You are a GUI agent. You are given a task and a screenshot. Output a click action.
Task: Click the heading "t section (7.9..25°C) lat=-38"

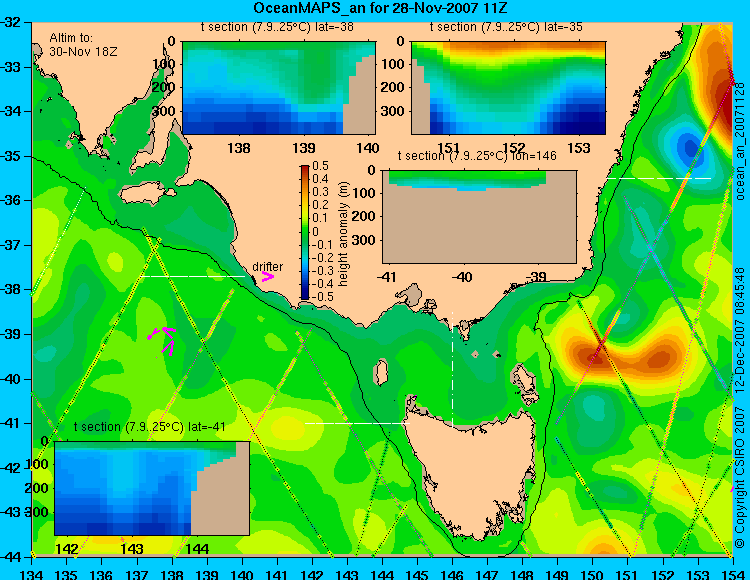tap(277, 27)
